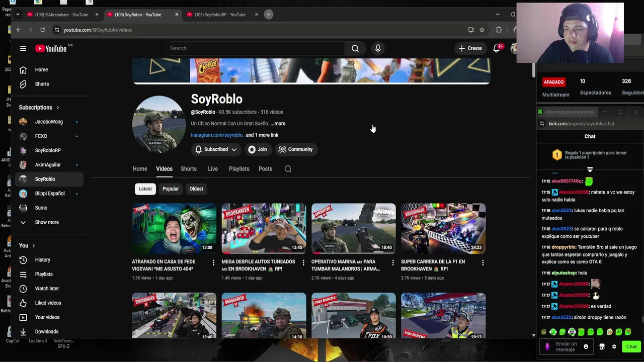Reload the current page
This screenshot has height=362, width=644.
43,30
